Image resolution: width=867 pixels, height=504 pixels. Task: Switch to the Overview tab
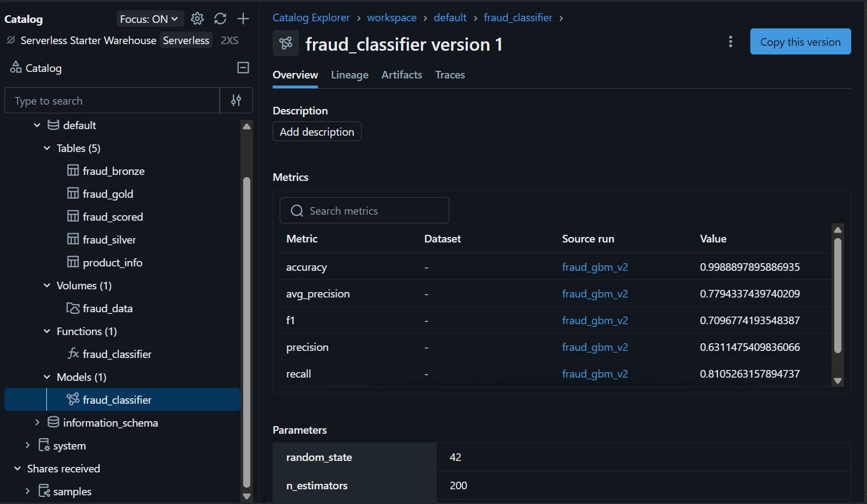295,75
